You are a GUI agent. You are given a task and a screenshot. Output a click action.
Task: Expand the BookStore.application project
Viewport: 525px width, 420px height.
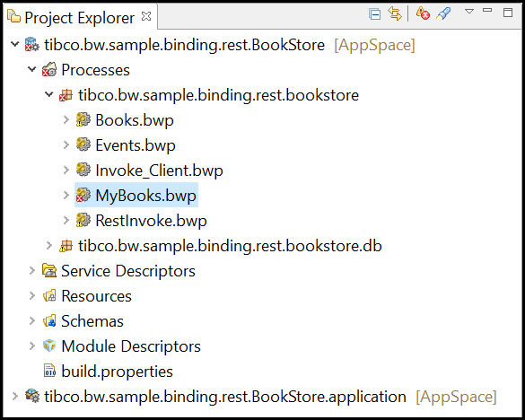pyautogui.click(x=14, y=396)
